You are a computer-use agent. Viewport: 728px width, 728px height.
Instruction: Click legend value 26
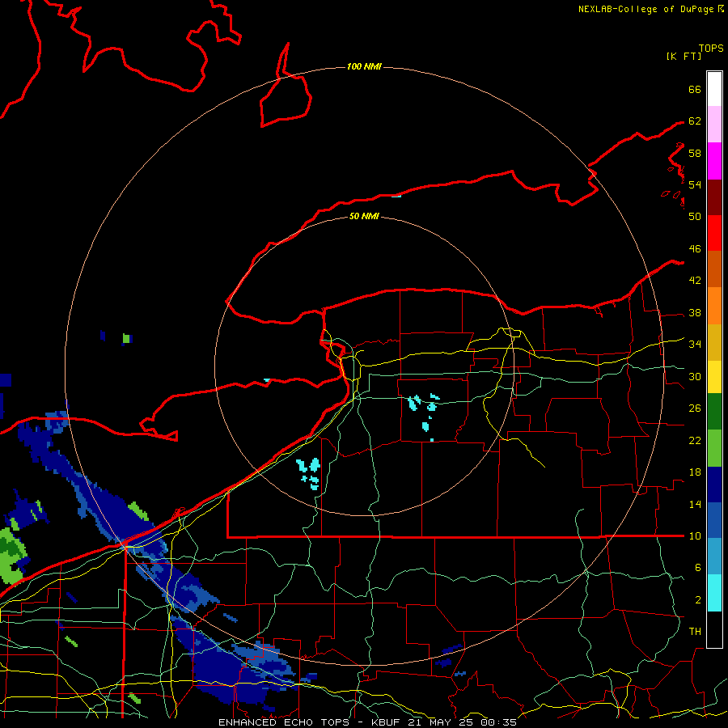tap(695, 408)
